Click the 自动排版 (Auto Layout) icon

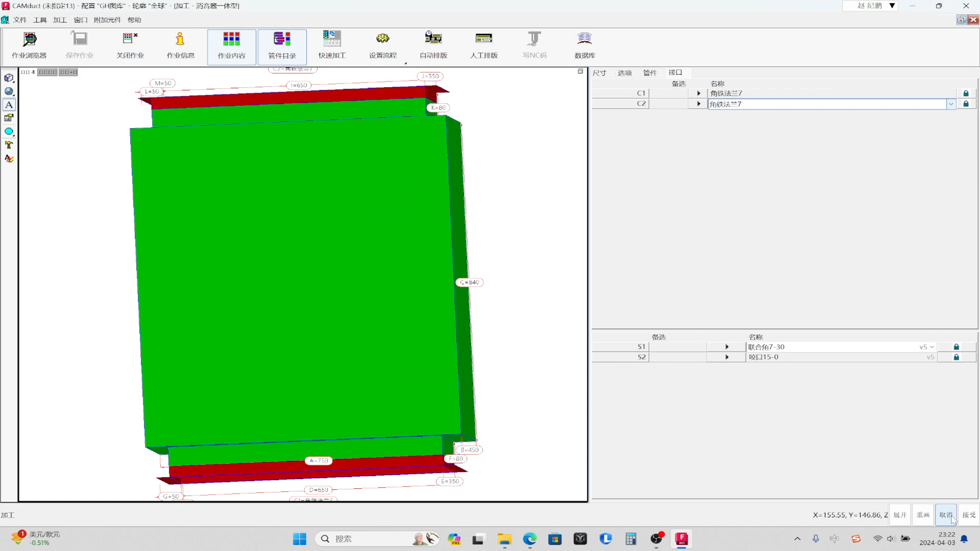pos(433,44)
